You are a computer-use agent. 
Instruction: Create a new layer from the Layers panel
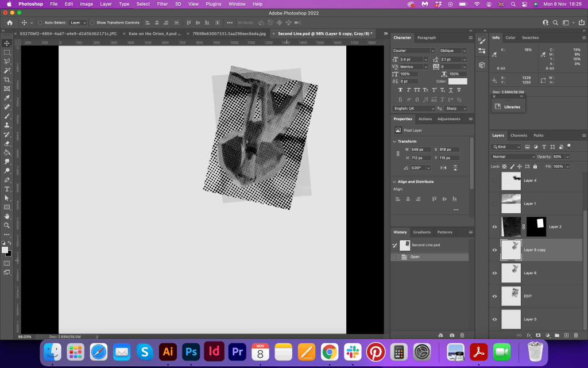click(566, 335)
